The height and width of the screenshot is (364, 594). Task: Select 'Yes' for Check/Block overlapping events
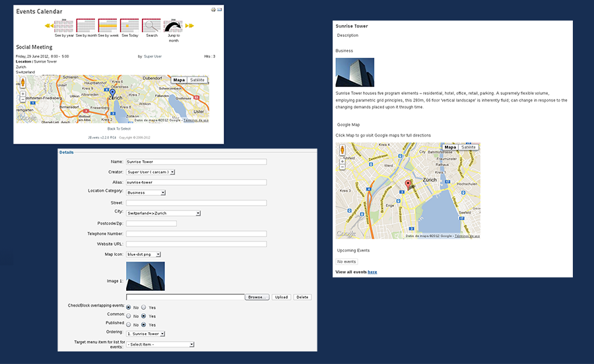pyautogui.click(x=143, y=307)
